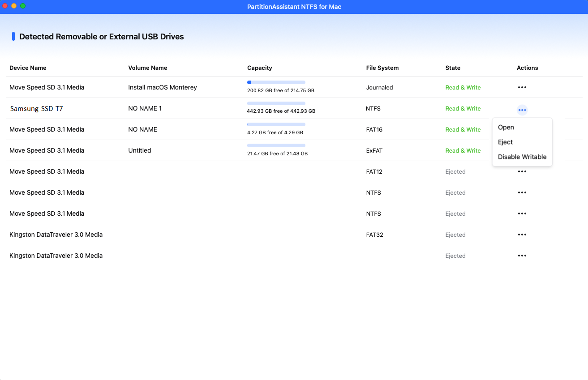
Task: Click the Samsung SSD capacity progress bar
Action: 276,103
